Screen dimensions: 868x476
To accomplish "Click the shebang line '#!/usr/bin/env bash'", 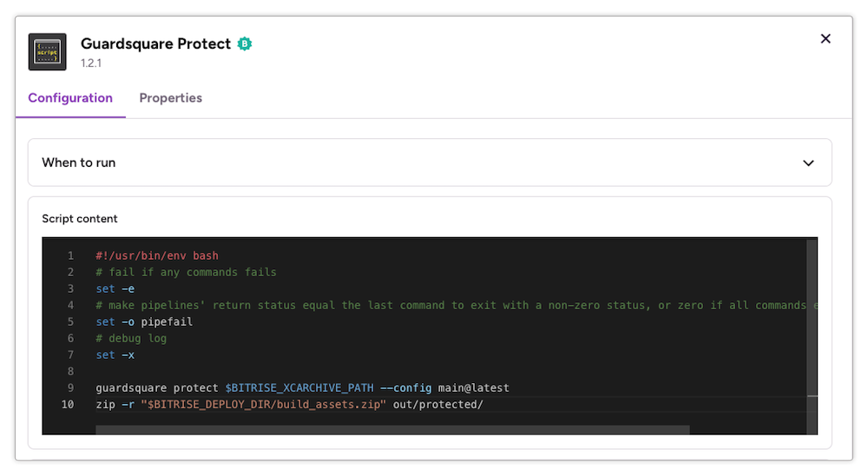I will pyautogui.click(x=156, y=256).
